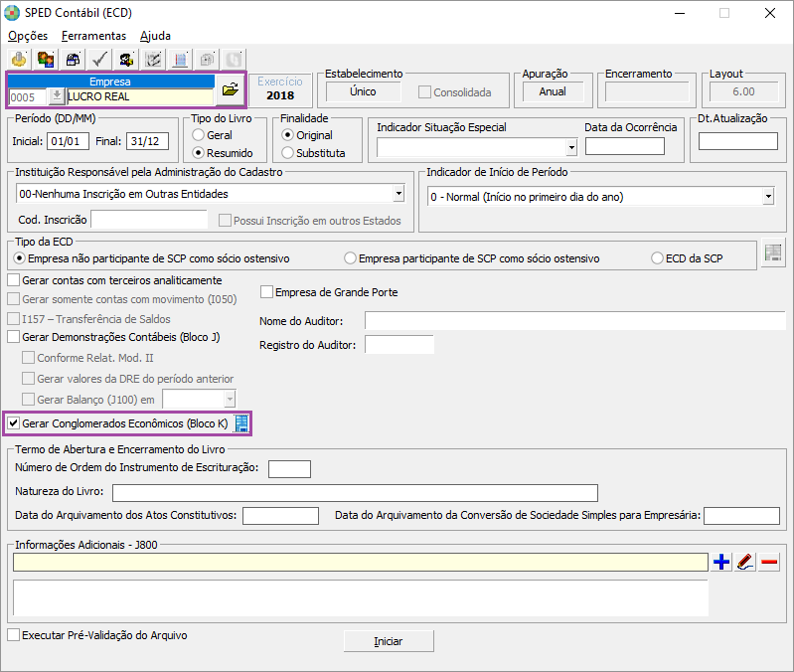Click the download arrow next to code 0005
Viewport: 794px width, 672px height.
(57, 96)
